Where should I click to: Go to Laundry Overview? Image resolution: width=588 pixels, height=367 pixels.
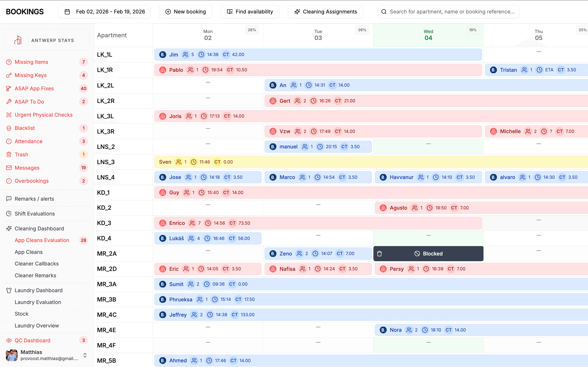click(x=37, y=325)
